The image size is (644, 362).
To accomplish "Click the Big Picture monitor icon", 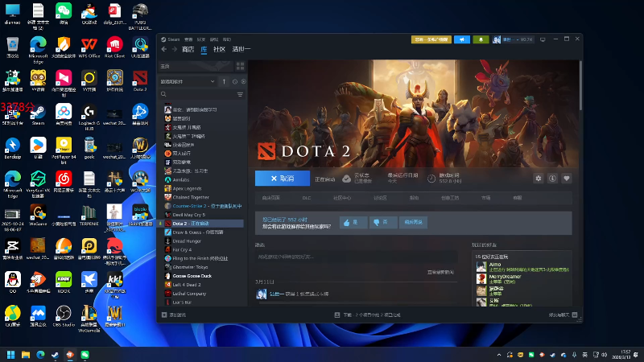I will (543, 39).
